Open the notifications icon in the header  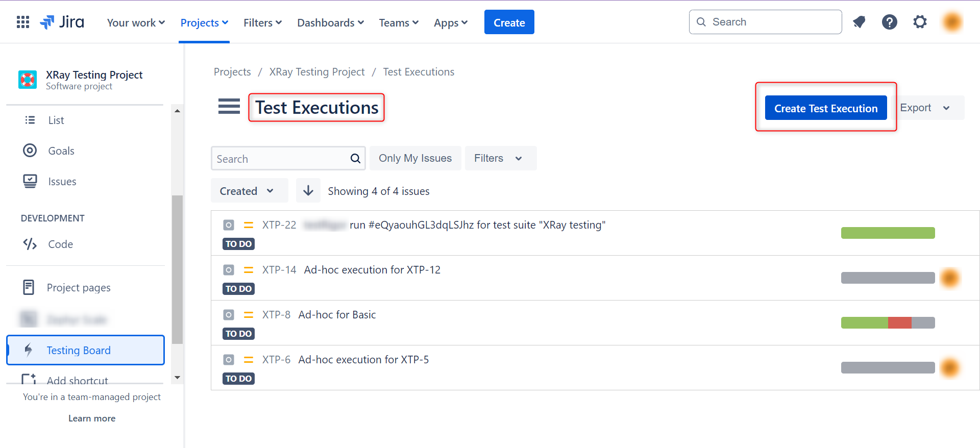[859, 22]
